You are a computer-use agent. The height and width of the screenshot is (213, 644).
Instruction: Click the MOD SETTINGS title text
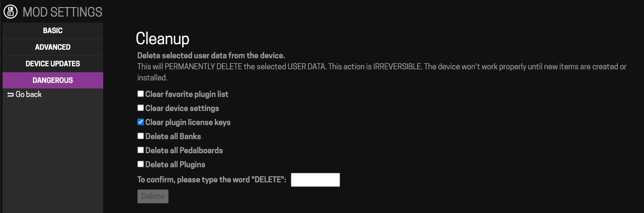click(x=62, y=12)
